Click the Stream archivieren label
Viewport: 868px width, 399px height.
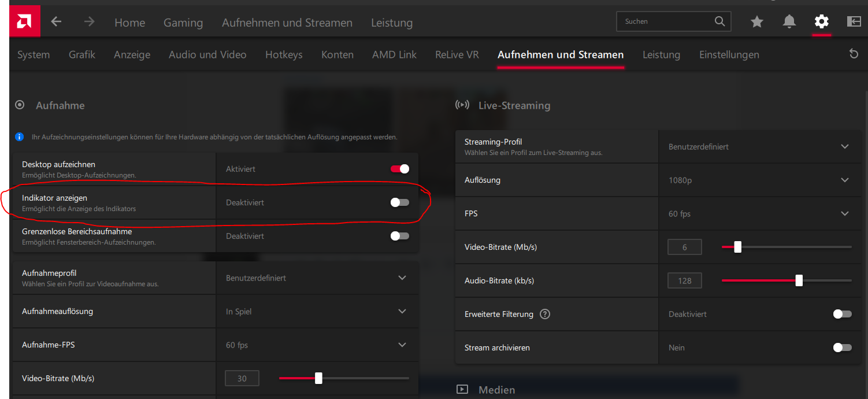(497, 348)
